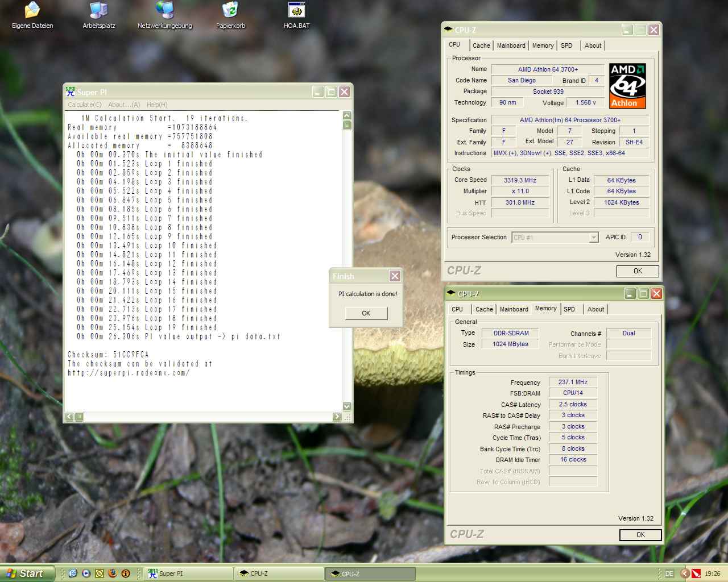Click the Code Name San Diego value

522,80
